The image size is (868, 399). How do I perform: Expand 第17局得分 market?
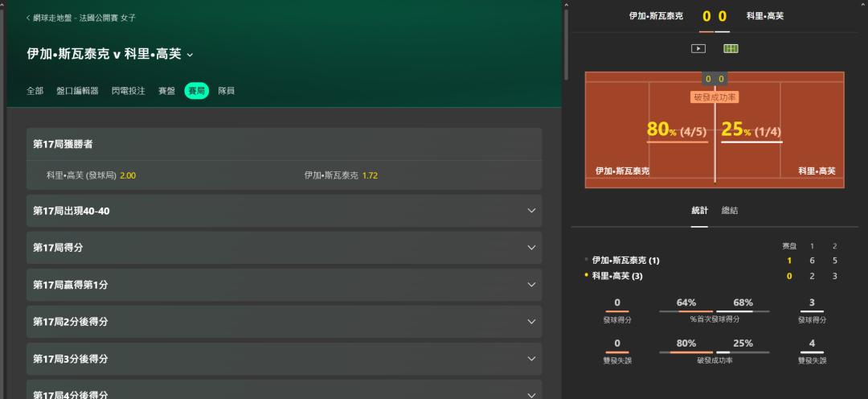[530, 248]
